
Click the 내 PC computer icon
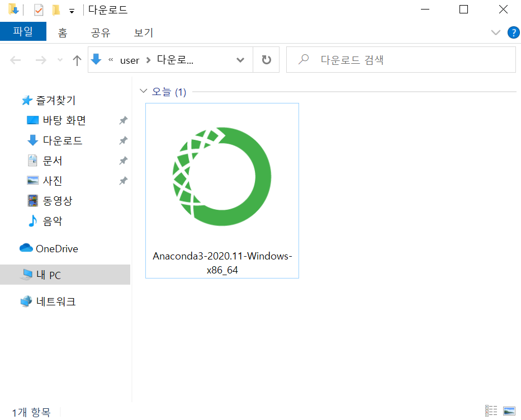click(26, 275)
